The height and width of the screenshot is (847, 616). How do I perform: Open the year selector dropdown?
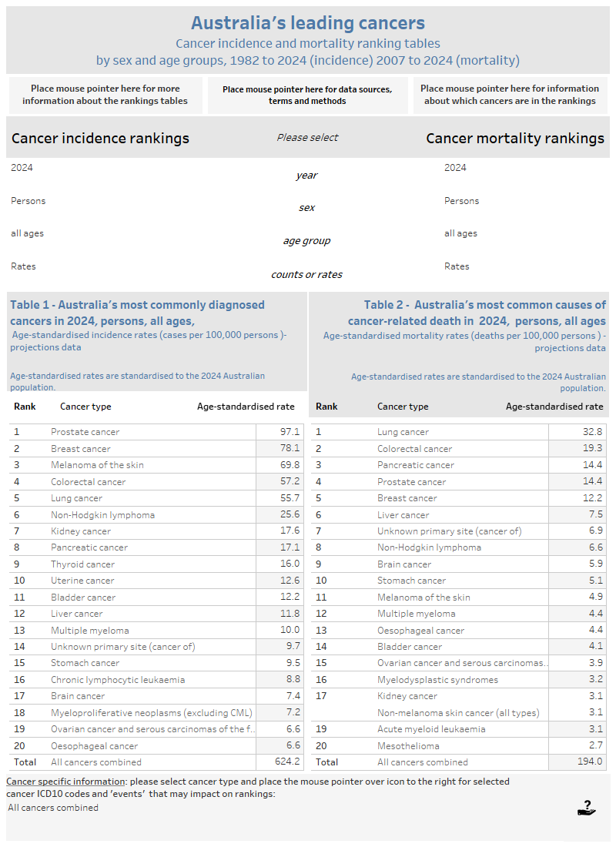[306, 175]
